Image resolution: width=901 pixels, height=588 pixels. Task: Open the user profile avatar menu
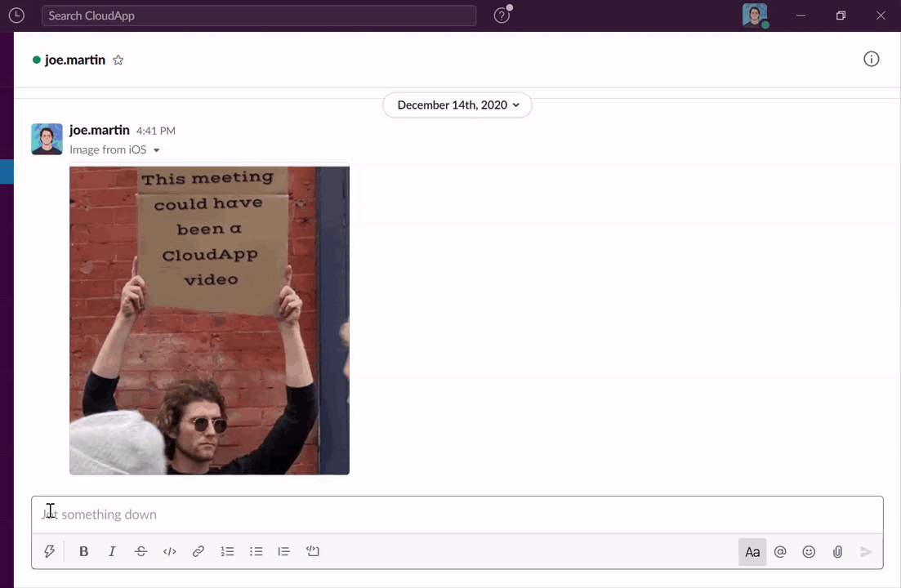(755, 16)
